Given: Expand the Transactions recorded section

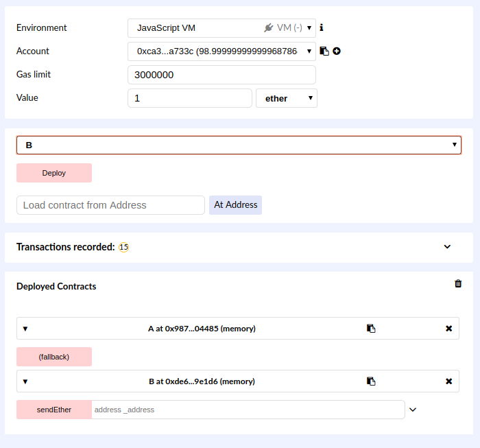Looking at the screenshot, I should tap(447, 247).
